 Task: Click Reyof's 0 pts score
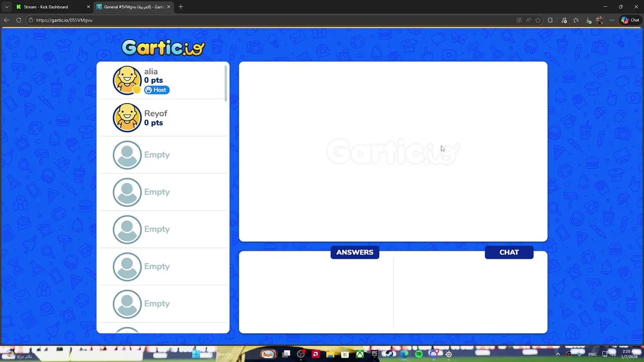[x=153, y=123]
